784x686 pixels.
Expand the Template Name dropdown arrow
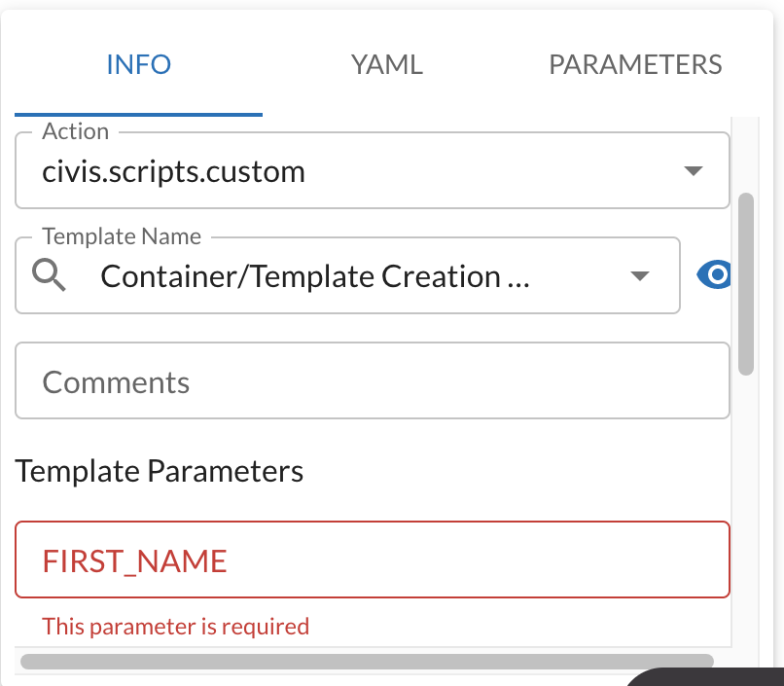(639, 275)
